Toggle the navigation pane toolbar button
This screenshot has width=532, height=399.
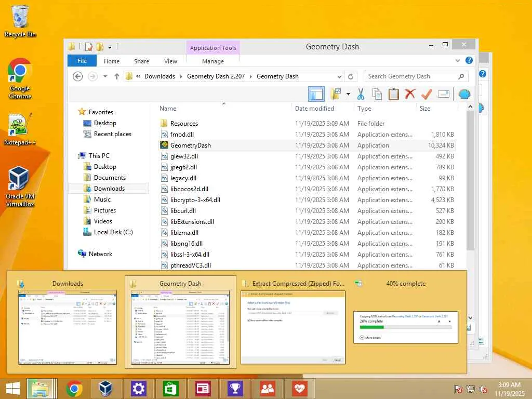(x=316, y=94)
